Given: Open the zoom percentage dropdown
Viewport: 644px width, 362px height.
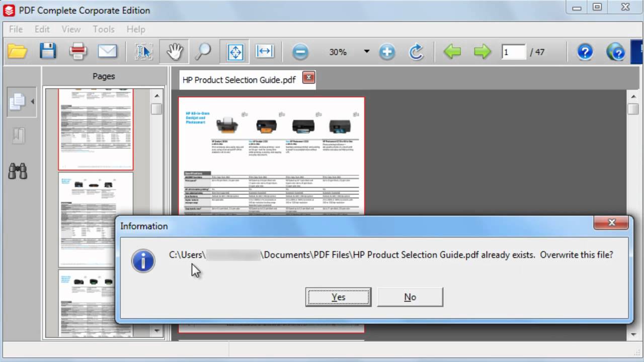Looking at the screenshot, I should click(366, 52).
